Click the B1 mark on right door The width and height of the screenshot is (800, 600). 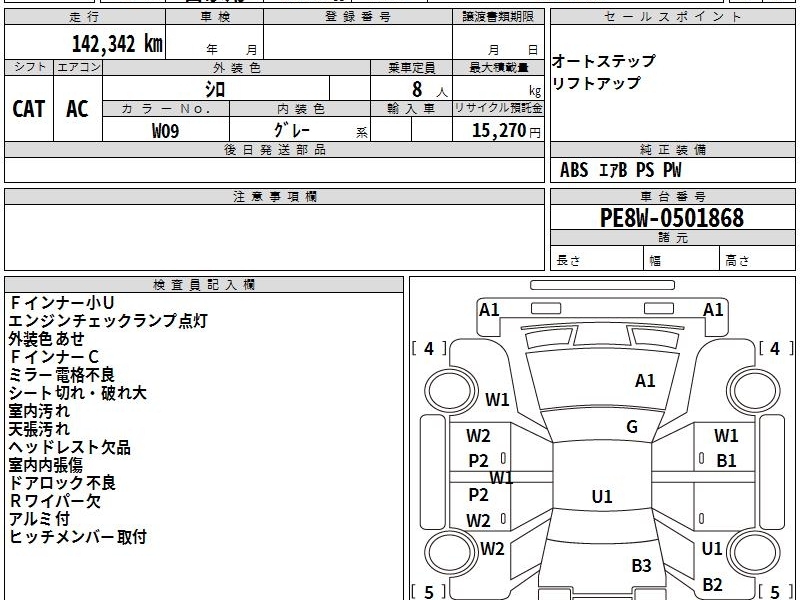(726, 461)
